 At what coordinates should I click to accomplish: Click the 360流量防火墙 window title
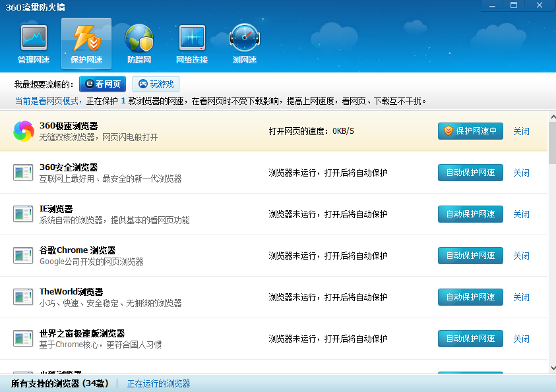tap(35, 7)
